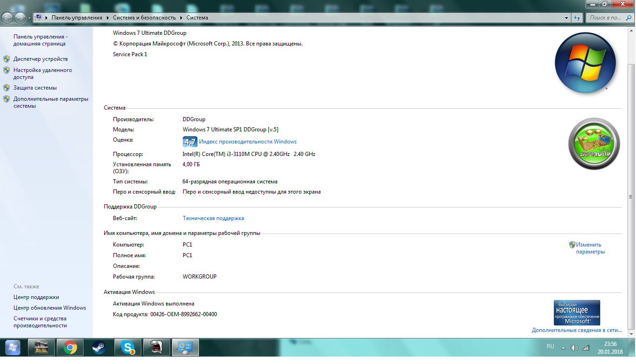Open "Счетчики и средства производительности" link
Image resolution: width=636 pixels, height=364 pixels.
tap(40, 322)
